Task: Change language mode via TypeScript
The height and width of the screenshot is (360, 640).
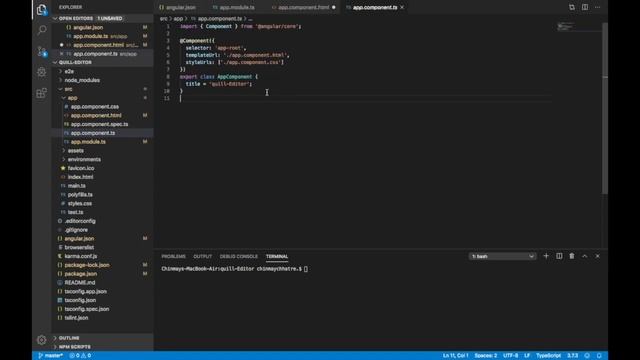Action: click(548, 356)
